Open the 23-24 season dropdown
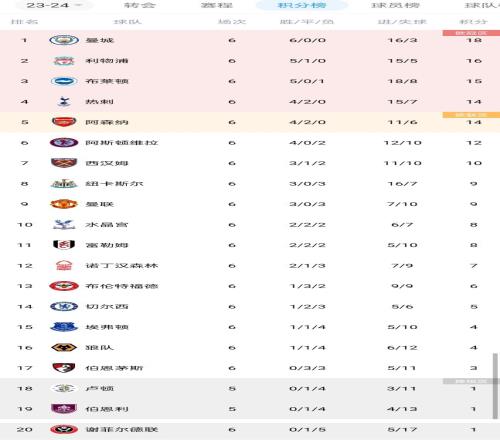The image size is (500, 440). 54,5
